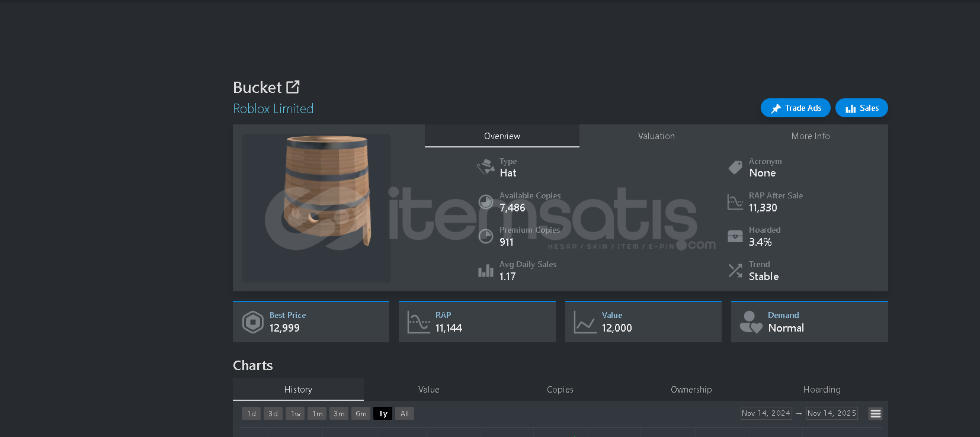The height and width of the screenshot is (437, 980).
Task: Switch to the Valuation tab
Action: [656, 136]
